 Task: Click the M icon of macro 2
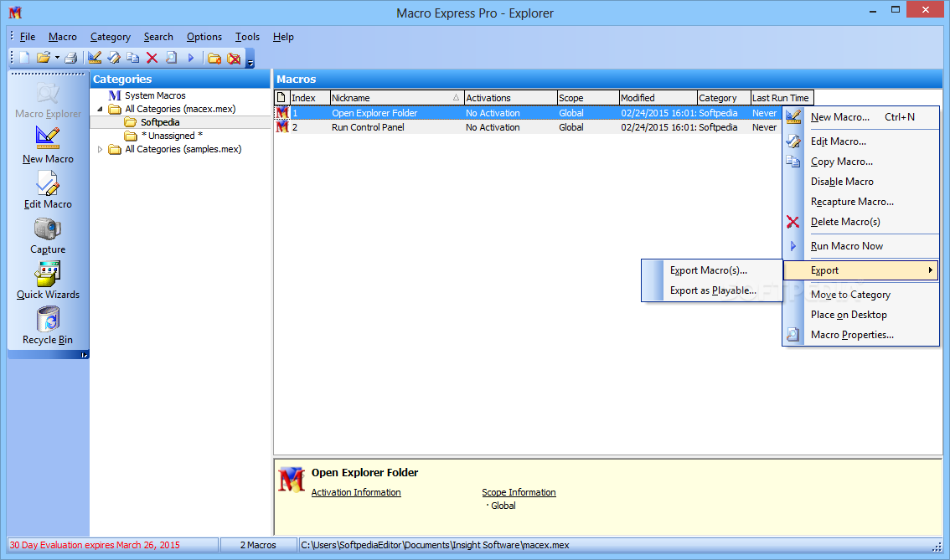pos(281,127)
